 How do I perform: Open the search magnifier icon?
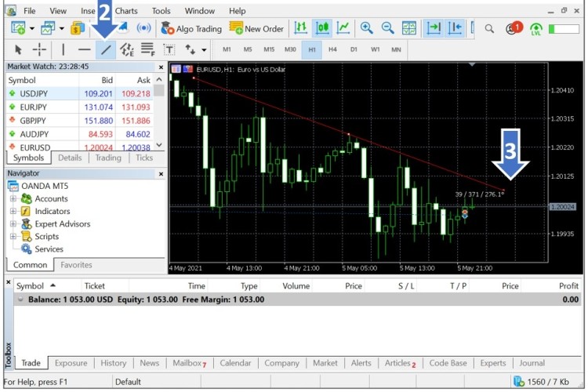point(489,28)
